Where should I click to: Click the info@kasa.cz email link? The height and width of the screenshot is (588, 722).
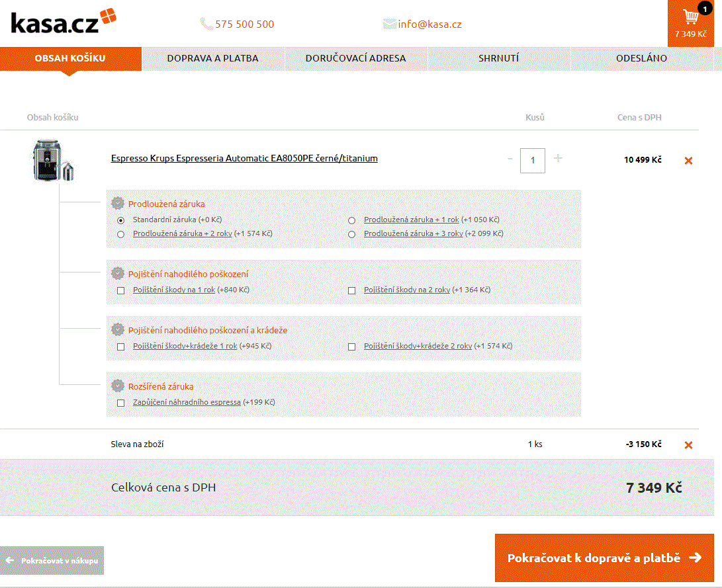point(429,24)
